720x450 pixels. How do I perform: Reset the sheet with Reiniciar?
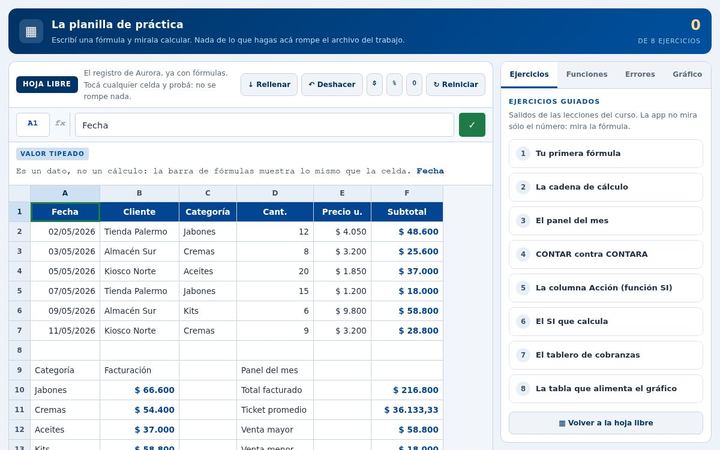point(455,84)
